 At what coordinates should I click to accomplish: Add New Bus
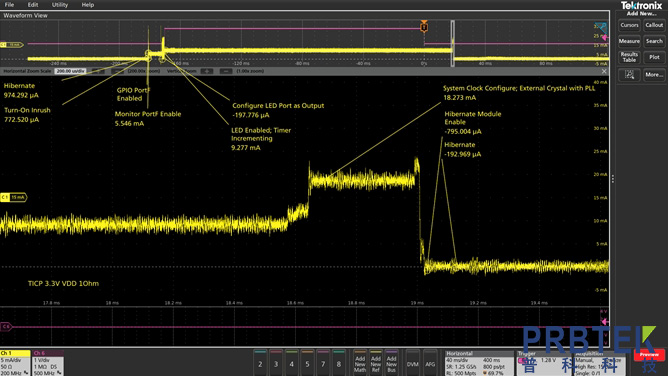pyautogui.click(x=391, y=364)
